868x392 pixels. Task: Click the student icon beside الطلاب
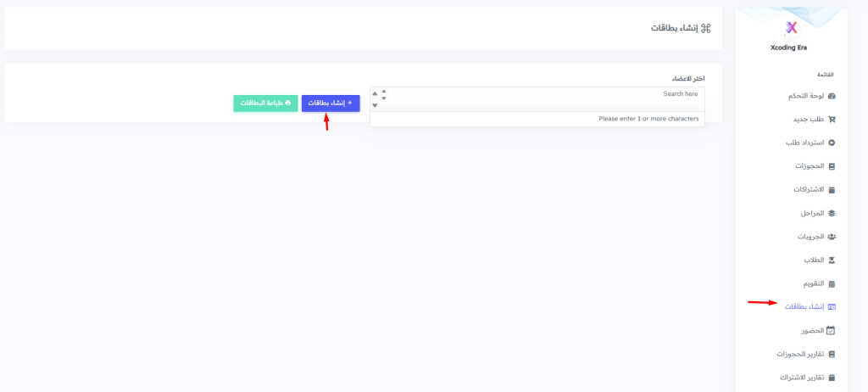click(x=831, y=260)
